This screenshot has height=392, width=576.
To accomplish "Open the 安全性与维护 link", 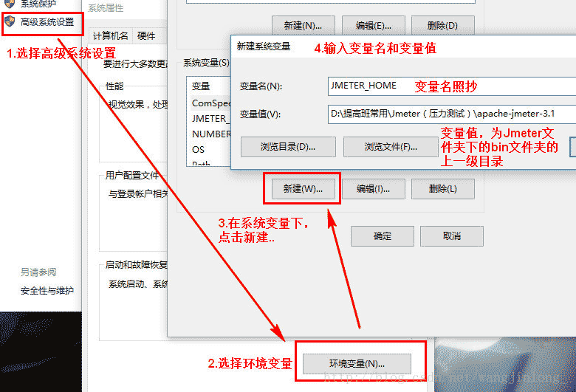I will coord(47,291).
